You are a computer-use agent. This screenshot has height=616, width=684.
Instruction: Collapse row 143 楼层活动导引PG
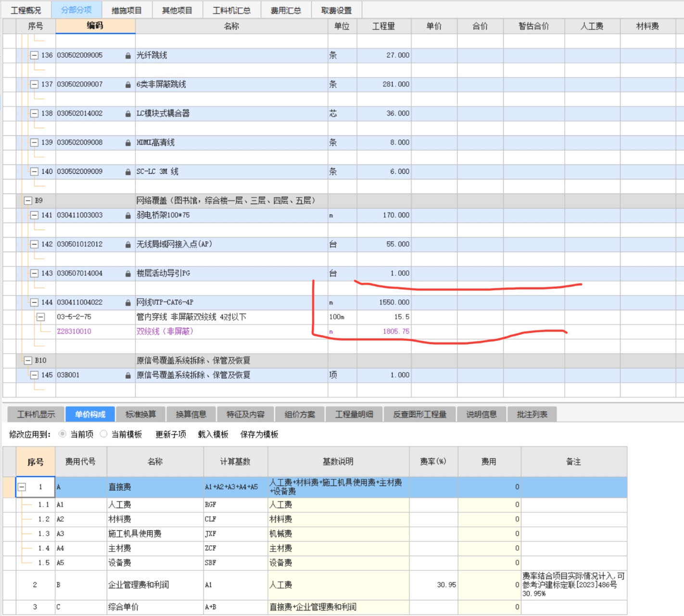point(34,273)
